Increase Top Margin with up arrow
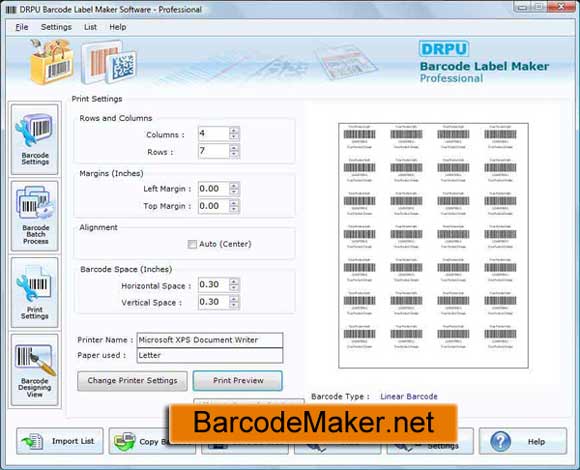Viewport: 580px width, 470px height. (x=234, y=203)
